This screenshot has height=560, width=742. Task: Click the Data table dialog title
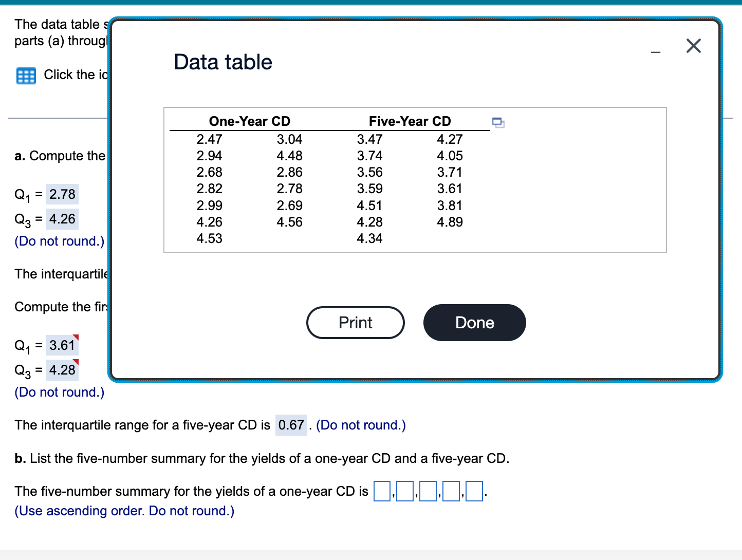(223, 62)
